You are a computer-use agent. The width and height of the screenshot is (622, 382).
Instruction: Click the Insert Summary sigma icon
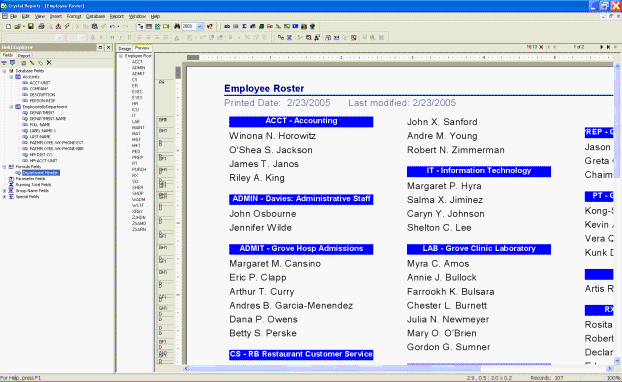point(244,27)
